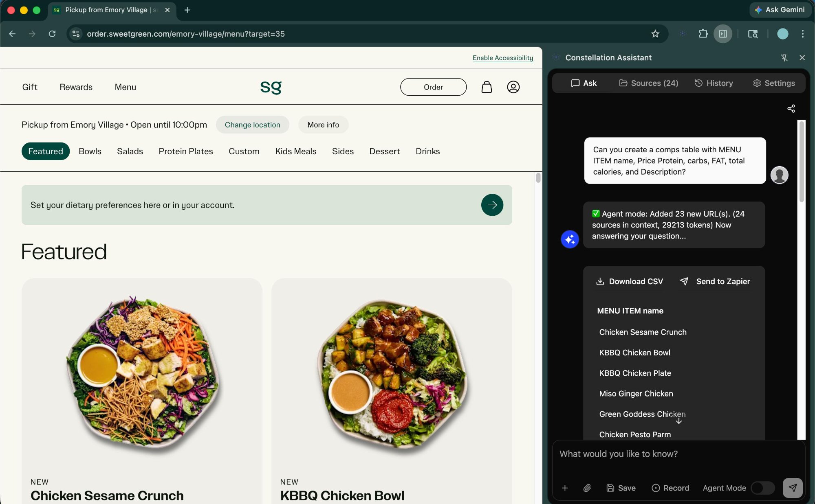The image size is (815, 504).
Task: Select the Protein Plates category
Action: click(186, 151)
